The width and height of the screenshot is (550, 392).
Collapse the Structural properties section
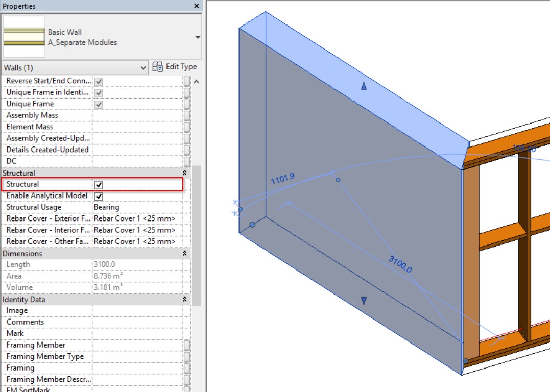[x=185, y=174]
